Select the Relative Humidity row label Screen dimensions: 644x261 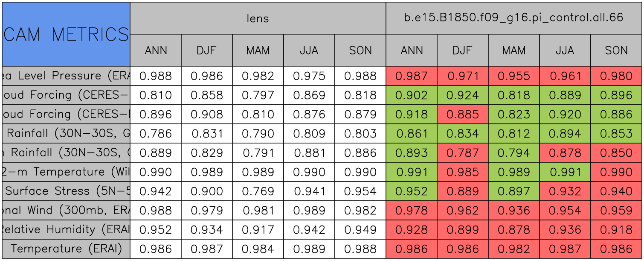pyautogui.click(x=66, y=229)
